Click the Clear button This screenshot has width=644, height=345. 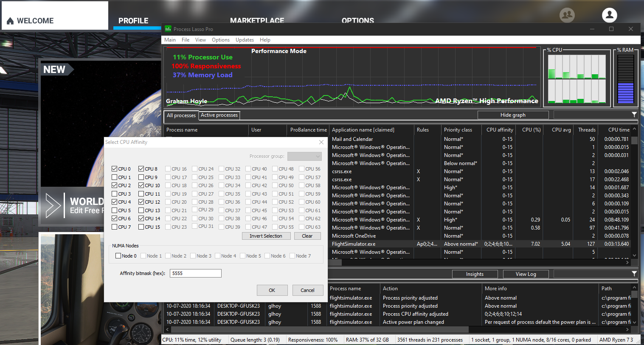pos(307,236)
